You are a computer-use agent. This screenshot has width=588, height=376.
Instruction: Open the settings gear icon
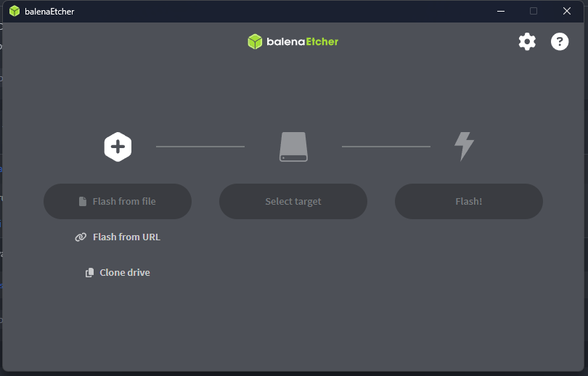pos(527,42)
